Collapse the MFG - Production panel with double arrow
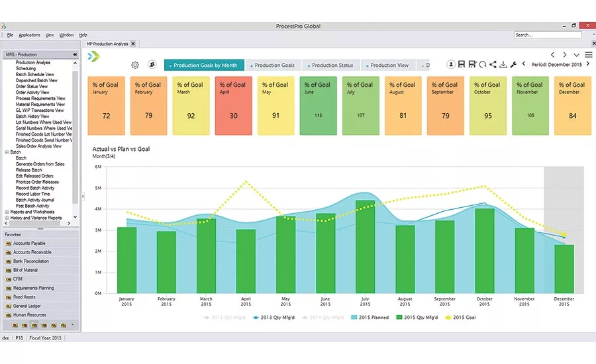Screen dimensions: 596x364 pos(75,54)
